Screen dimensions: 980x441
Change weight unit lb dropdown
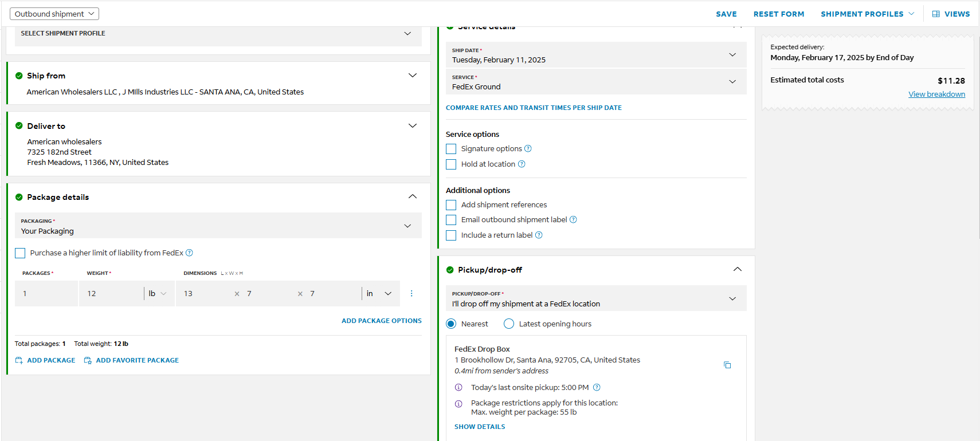click(158, 293)
